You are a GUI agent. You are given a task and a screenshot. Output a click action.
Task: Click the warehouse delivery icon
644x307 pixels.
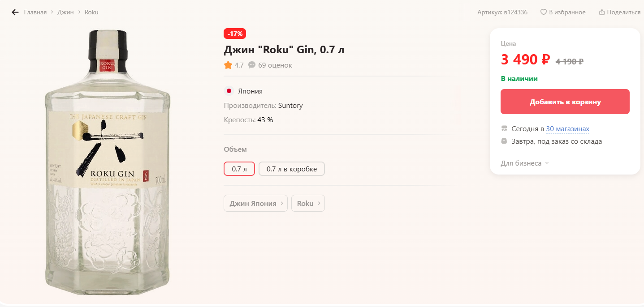504,141
